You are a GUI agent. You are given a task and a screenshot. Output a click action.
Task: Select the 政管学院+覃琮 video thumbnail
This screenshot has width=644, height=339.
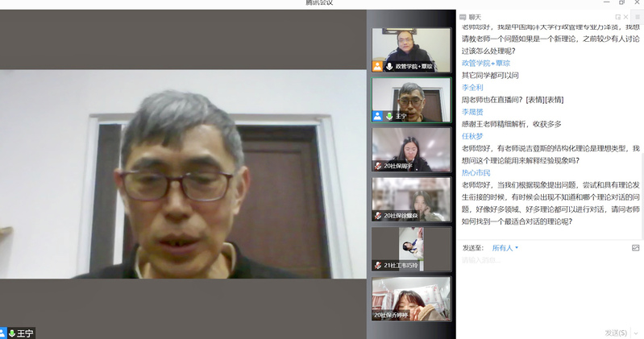pyautogui.click(x=411, y=49)
